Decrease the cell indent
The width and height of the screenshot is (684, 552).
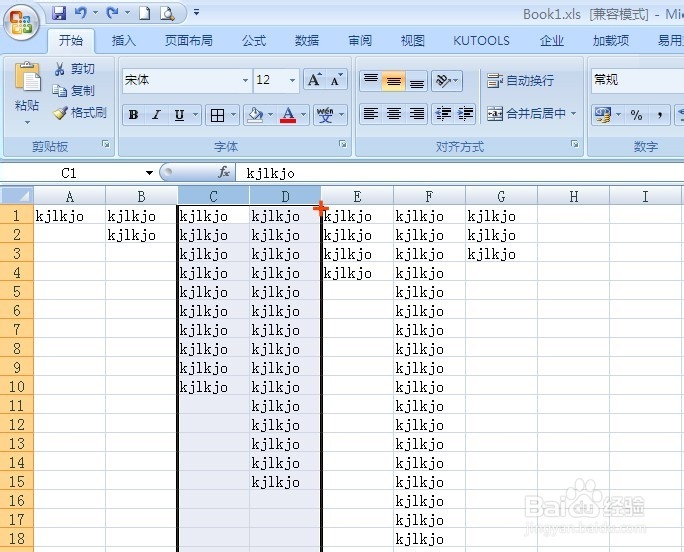point(443,114)
